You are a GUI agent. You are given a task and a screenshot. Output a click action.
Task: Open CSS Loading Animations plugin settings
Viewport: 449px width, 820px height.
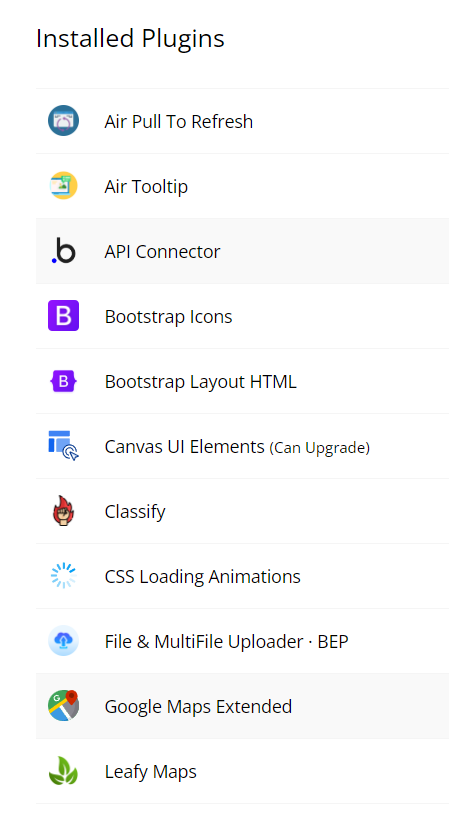click(203, 577)
